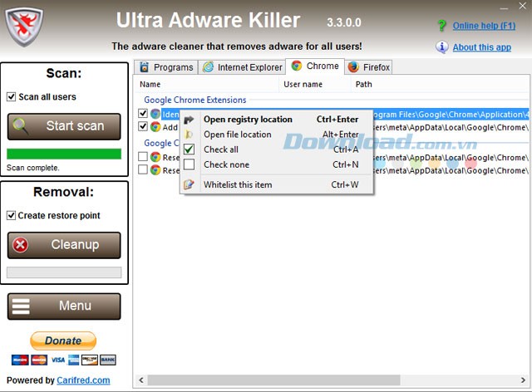
Task: Click the Chrome icon of the Add row
Action: pyautogui.click(x=155, y=127)
